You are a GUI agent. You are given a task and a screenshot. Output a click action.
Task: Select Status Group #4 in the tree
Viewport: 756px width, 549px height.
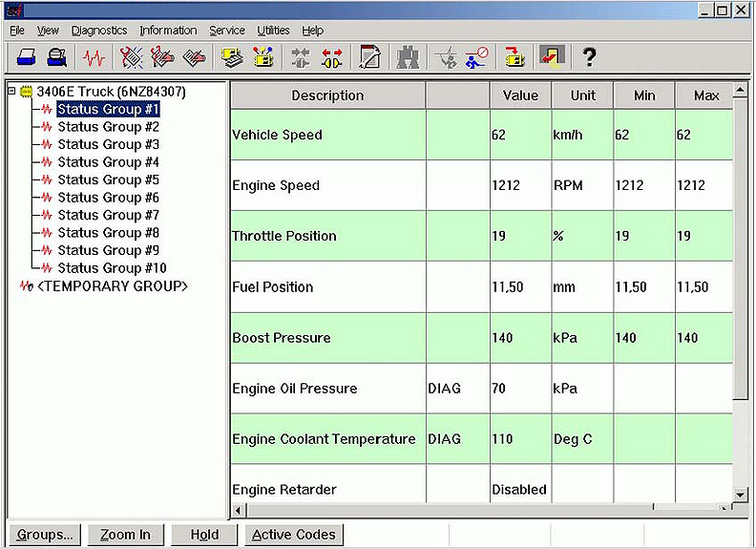pos(109,162)
